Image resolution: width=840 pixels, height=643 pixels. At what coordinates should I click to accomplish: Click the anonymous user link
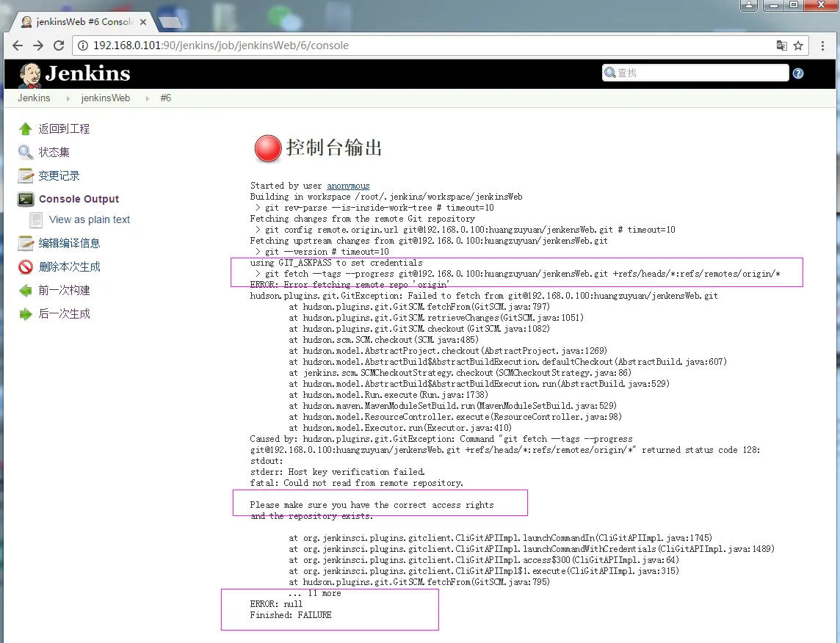[348, 186]
